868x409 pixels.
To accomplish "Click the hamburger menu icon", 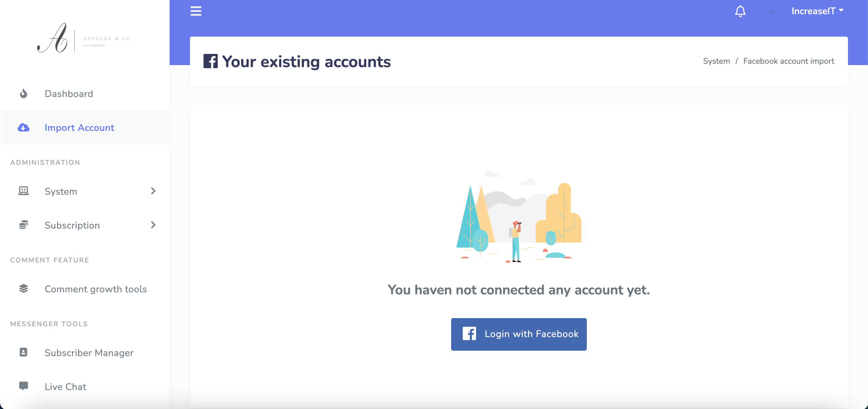I will [196, 11].
